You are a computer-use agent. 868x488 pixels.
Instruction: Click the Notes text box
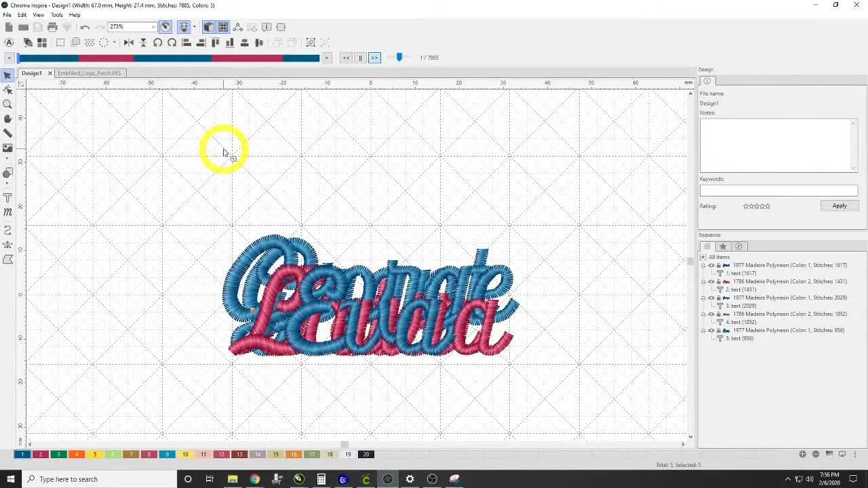(x=778, y=145)
